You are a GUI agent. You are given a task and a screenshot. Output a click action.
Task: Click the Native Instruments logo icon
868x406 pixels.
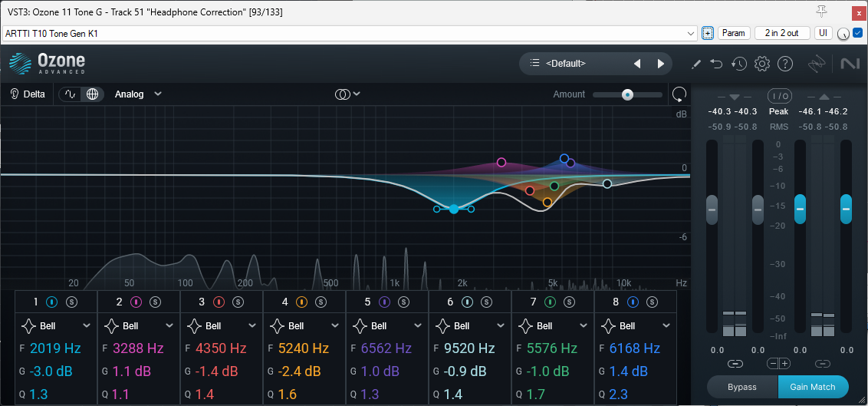[849, 64]
